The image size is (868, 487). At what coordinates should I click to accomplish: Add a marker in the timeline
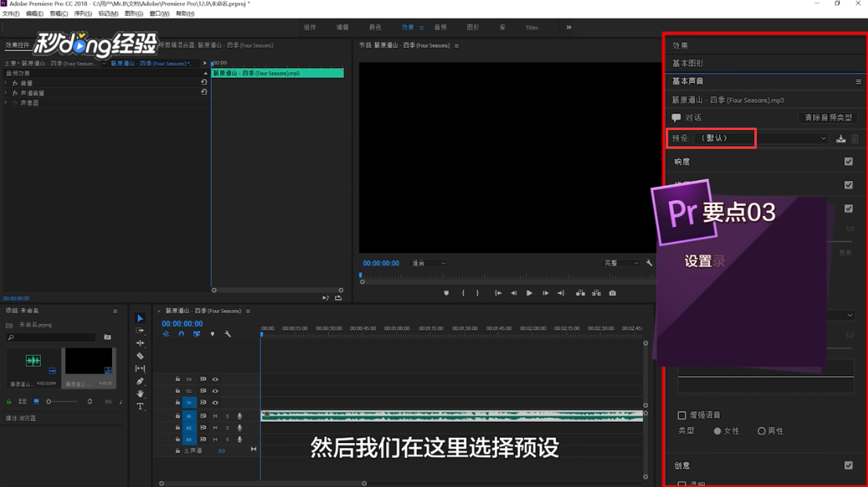(212, 334)
